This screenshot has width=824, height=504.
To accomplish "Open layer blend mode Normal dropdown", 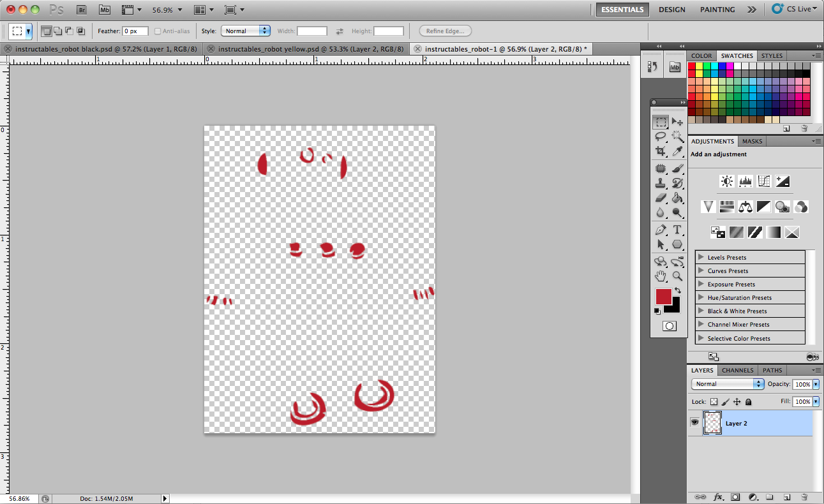I will 728,384.
